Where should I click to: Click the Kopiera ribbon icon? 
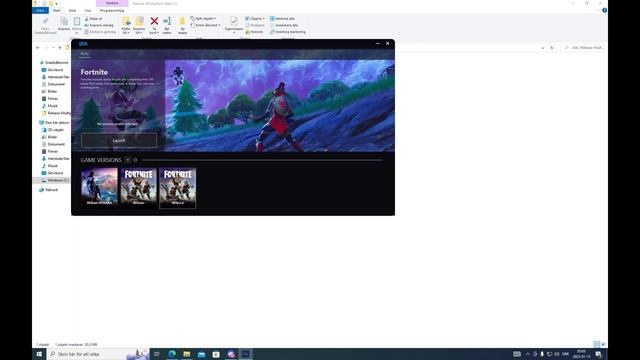64,24
